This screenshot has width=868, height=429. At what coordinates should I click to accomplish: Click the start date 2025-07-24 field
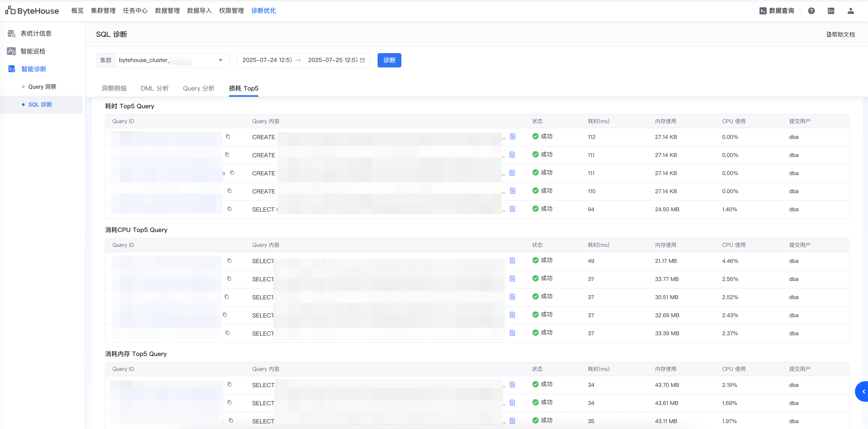[x=267, y=60]
